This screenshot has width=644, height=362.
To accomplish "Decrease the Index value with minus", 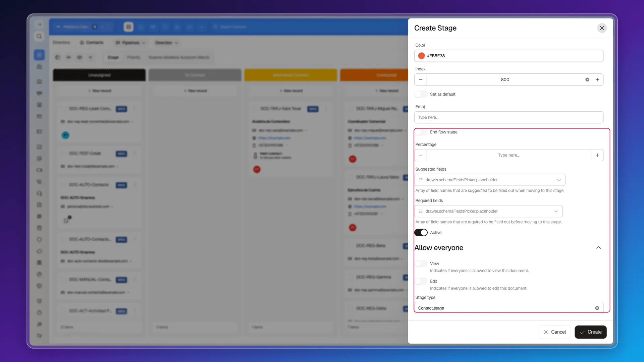I will click(x=420, y=80).
